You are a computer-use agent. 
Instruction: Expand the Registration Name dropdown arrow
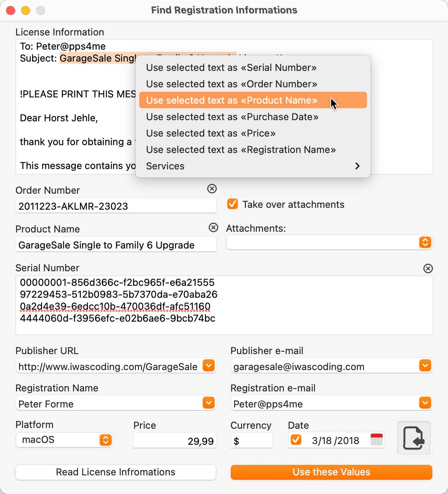point(209,403)
